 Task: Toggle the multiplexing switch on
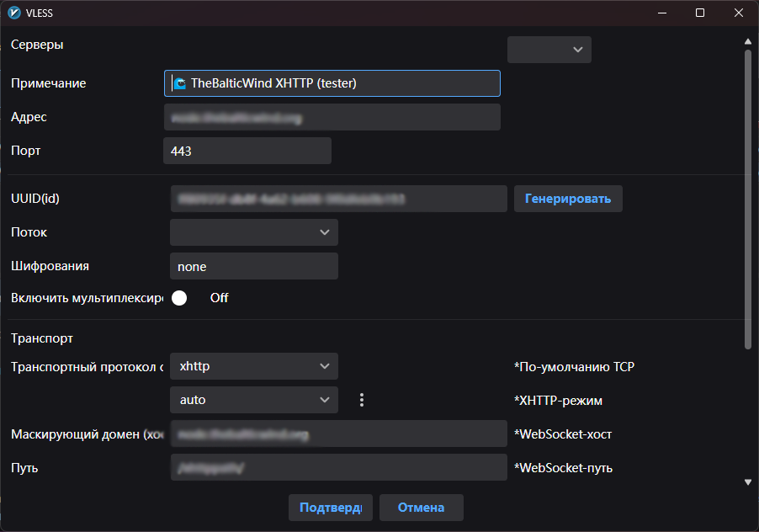[x=179, y=298]
